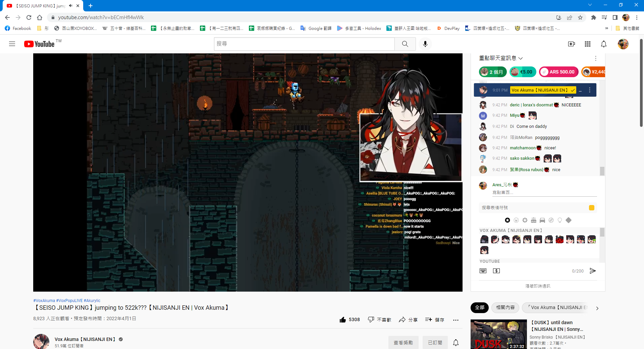This screenshot has height=349, width=644.
Task: Select the starred custom emoji category
Action: [507, 220]
